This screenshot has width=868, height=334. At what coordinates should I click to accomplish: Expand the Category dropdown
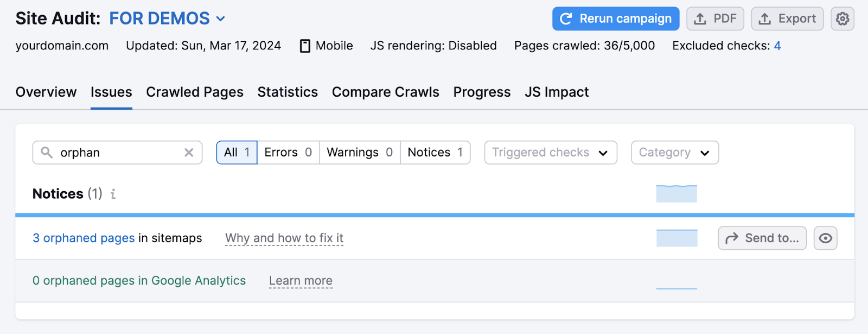point(674,153)
